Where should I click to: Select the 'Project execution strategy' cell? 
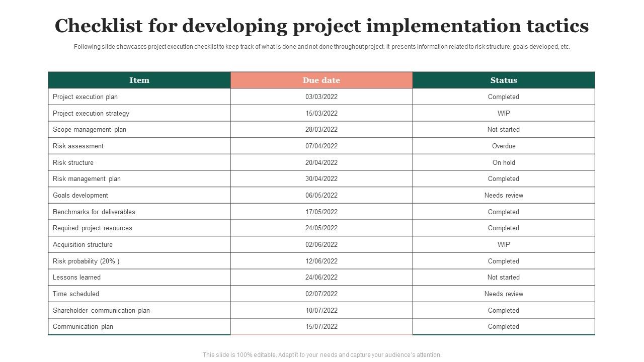(x=139, y=113)
